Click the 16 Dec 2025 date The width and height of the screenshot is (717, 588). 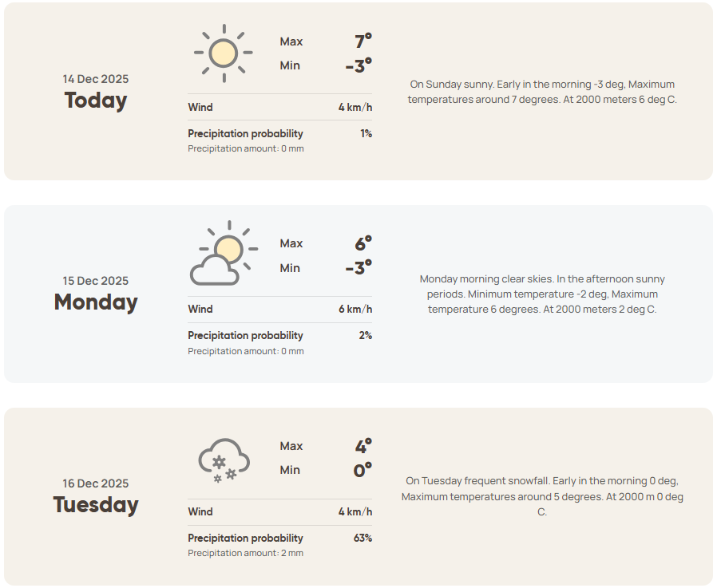[x=96, y=483]
